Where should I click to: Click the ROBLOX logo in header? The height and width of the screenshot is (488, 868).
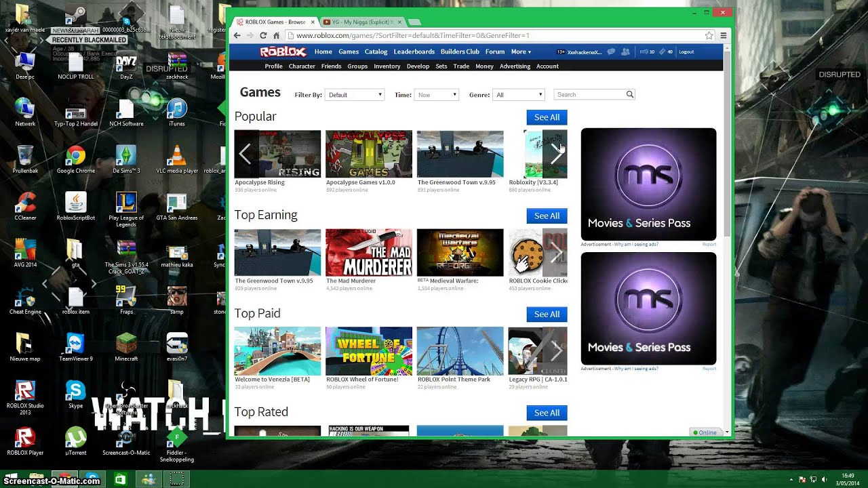[283, 52]
